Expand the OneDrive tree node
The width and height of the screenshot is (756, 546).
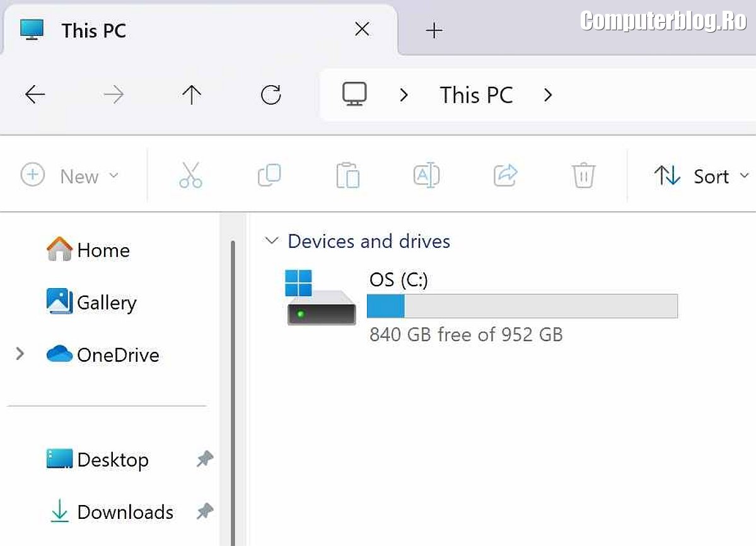(x=20, y=354)
